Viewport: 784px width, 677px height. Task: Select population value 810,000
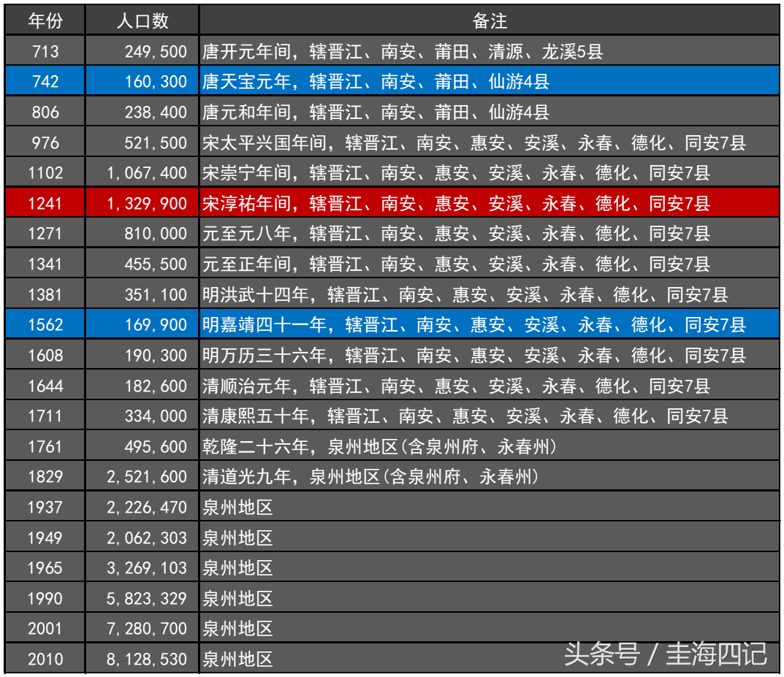pyautogui.click(x=156, y=233)
